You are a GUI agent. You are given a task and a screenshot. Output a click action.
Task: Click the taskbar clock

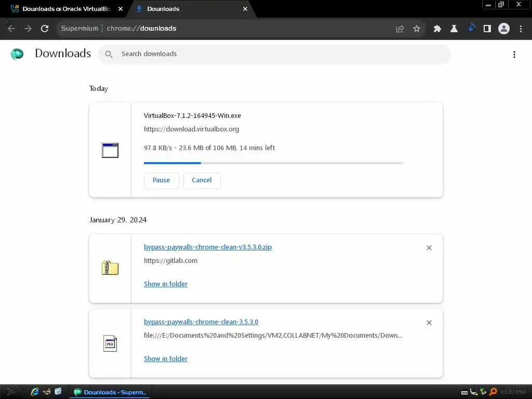513,392
